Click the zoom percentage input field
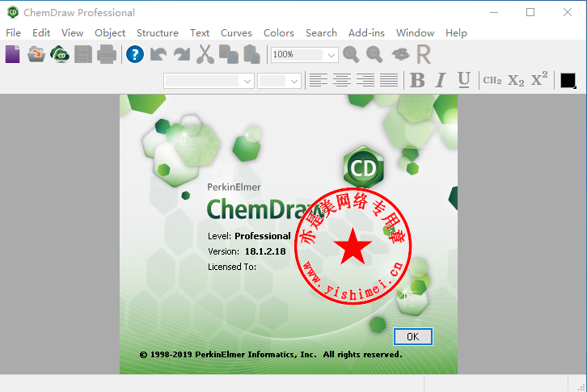587x392 pixels. (x=297, y=55)
